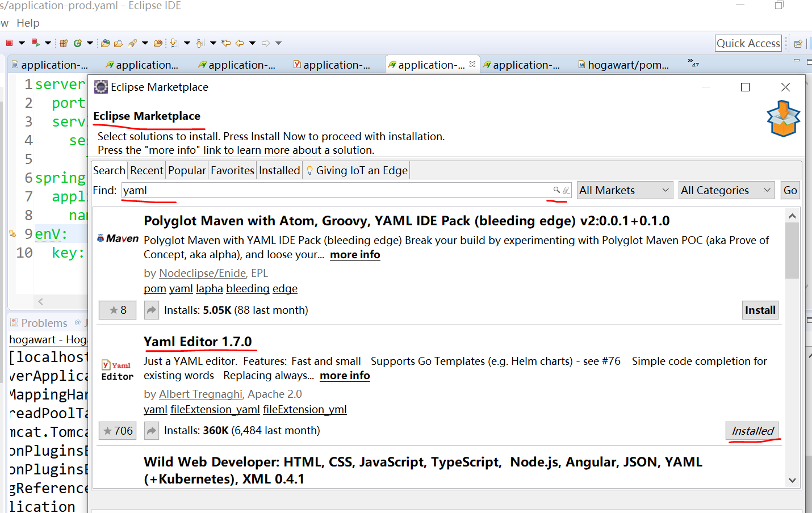
Task: Switch to the Installed tab in Marketplace
Action: coord(279,170)
